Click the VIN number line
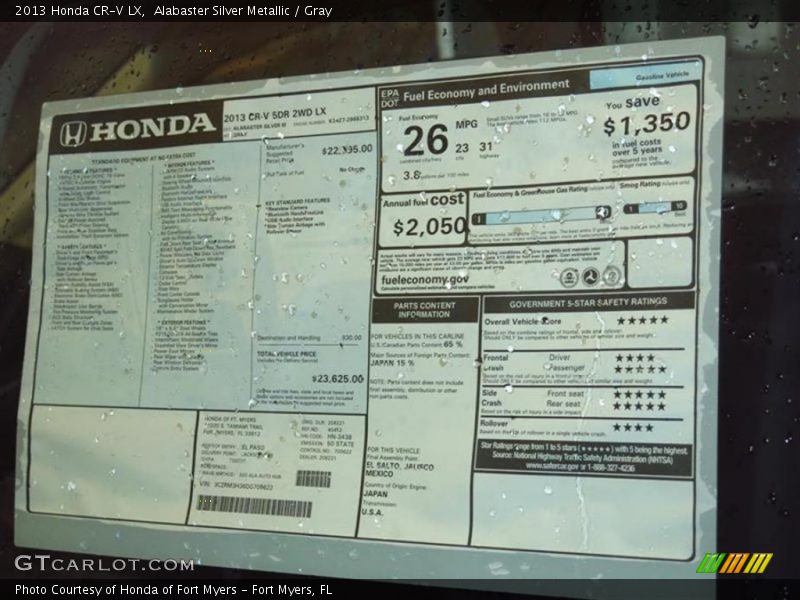 click(x=236, y=486)
